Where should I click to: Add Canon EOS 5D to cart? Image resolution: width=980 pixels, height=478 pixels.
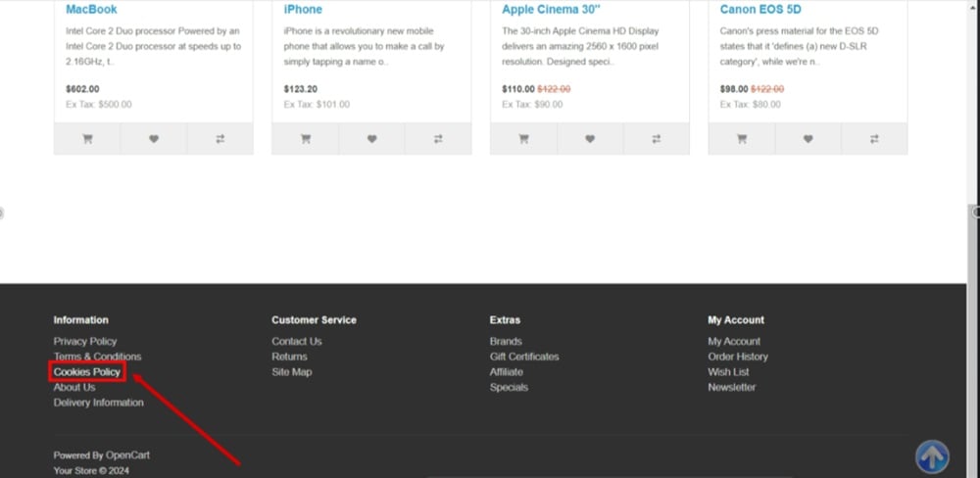tap(742, 139)
